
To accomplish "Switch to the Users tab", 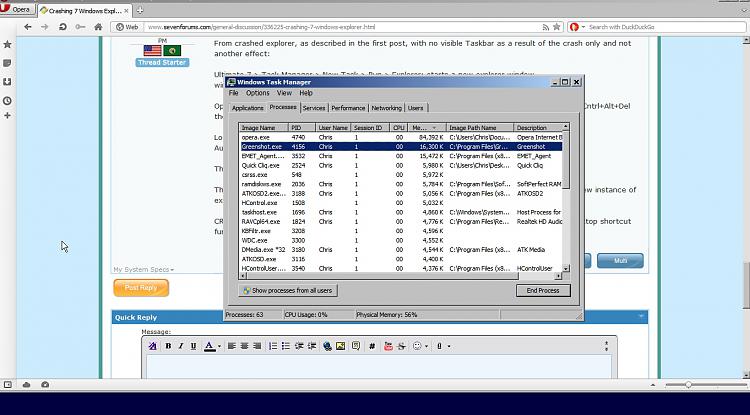I will point(416,108).
